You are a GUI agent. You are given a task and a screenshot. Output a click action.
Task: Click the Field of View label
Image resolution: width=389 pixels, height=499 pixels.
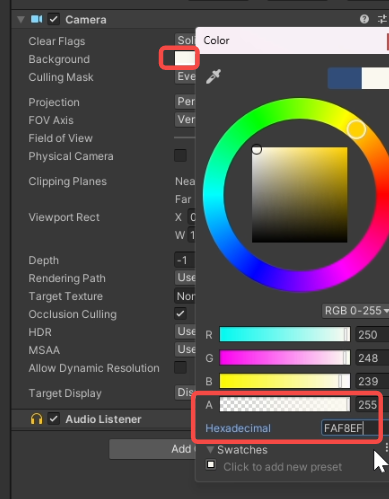coord(60,138)
